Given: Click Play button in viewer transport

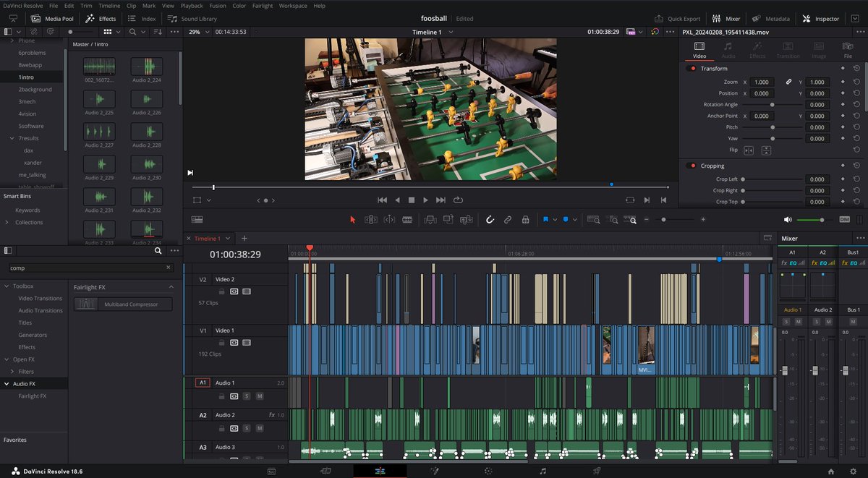Looking at the screenshot, I should point(425,200).
